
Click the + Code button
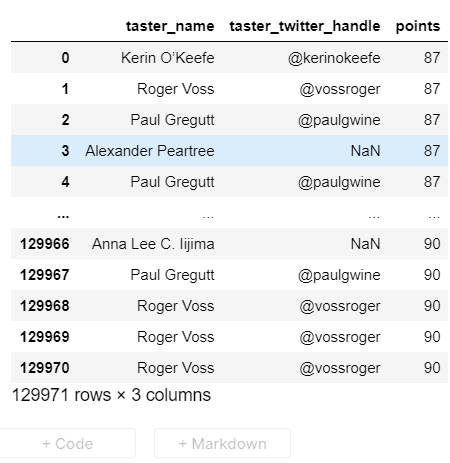pos(68,444)
